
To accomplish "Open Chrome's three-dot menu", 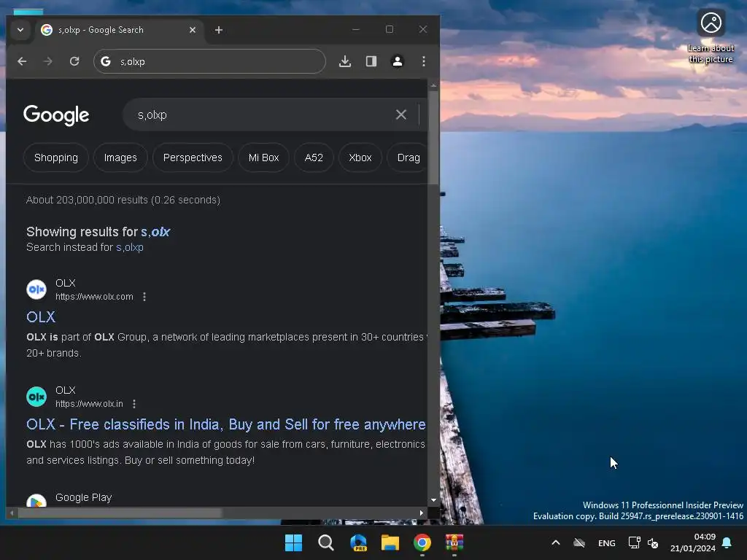I will (424, 61).
